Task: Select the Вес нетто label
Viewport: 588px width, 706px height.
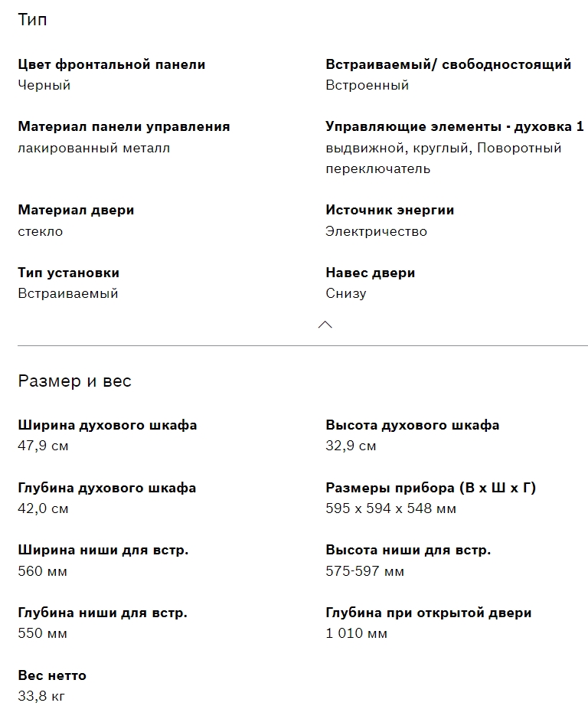Action: pos(52,675)
